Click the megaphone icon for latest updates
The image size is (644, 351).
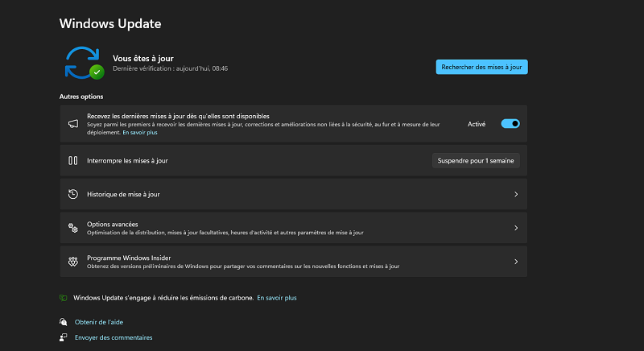72,124
